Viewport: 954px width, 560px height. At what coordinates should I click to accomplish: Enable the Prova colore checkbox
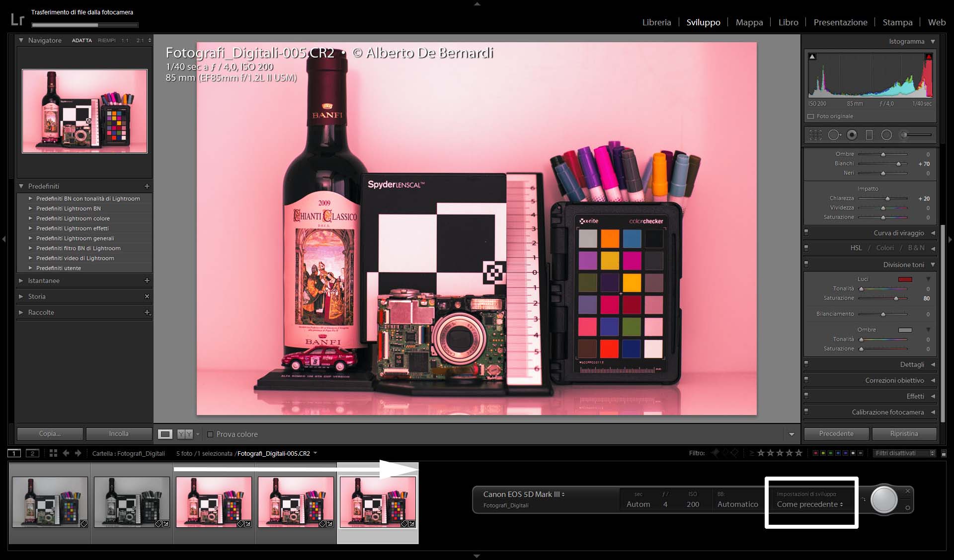click(210, 434)
